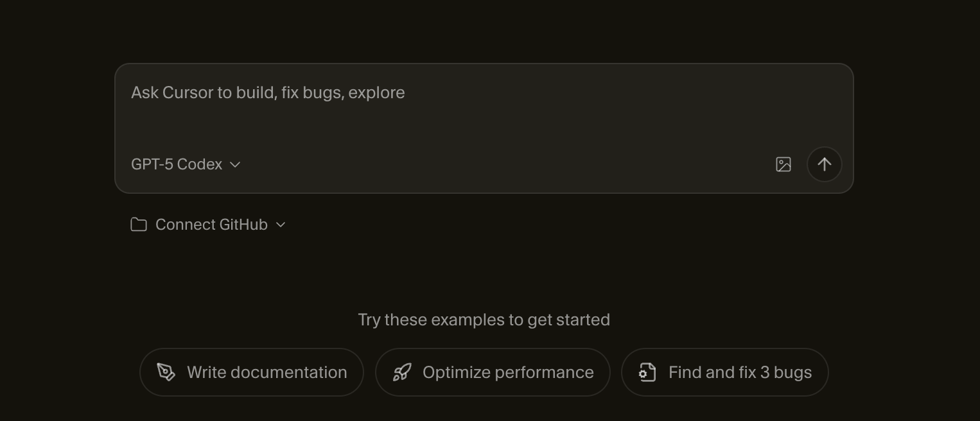Expand the chevron next to GPT-5 Codex
The image size is (980, 421).
pyautogui.click(x=235, y=164)
